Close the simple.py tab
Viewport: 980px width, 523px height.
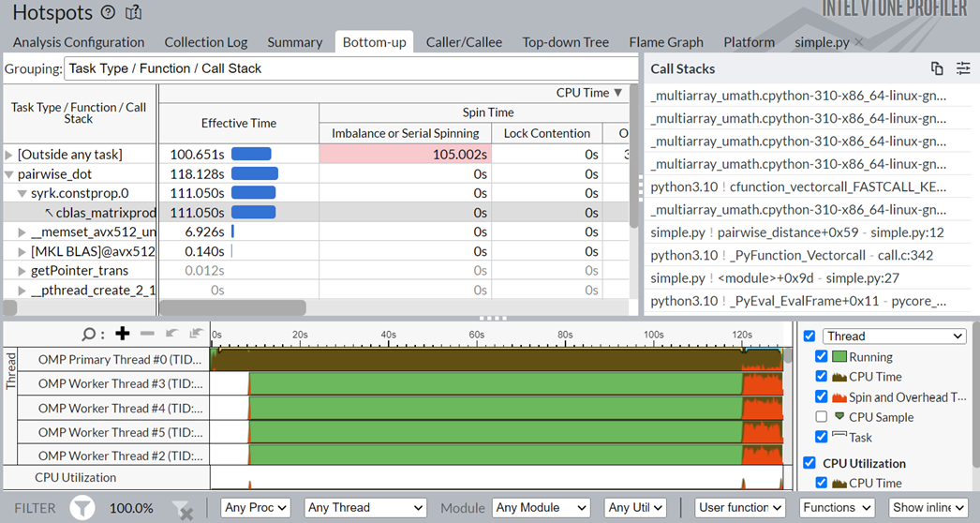click(858, 42)
